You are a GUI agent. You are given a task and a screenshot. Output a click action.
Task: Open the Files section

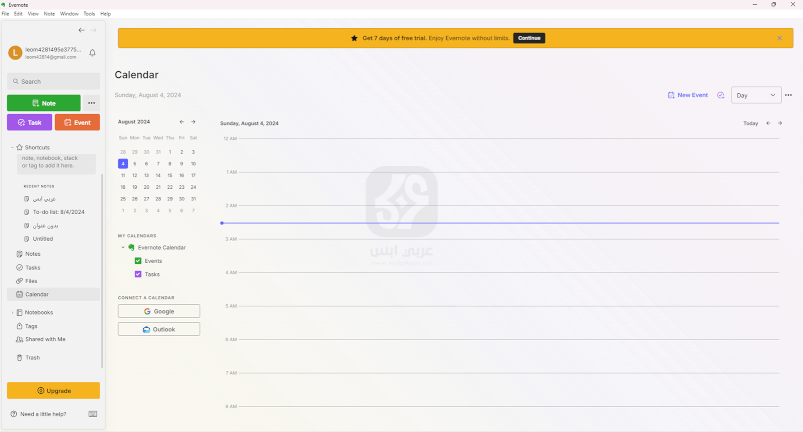point(54,281)
